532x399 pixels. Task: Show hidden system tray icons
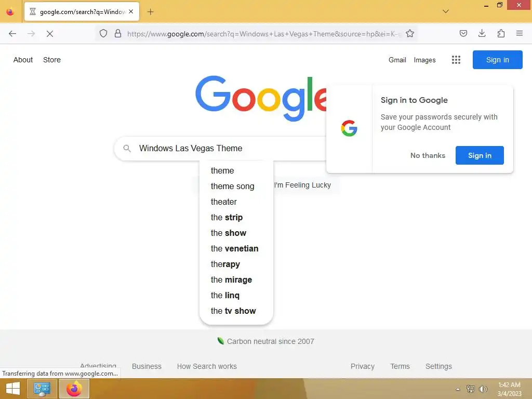pos(458,389)
